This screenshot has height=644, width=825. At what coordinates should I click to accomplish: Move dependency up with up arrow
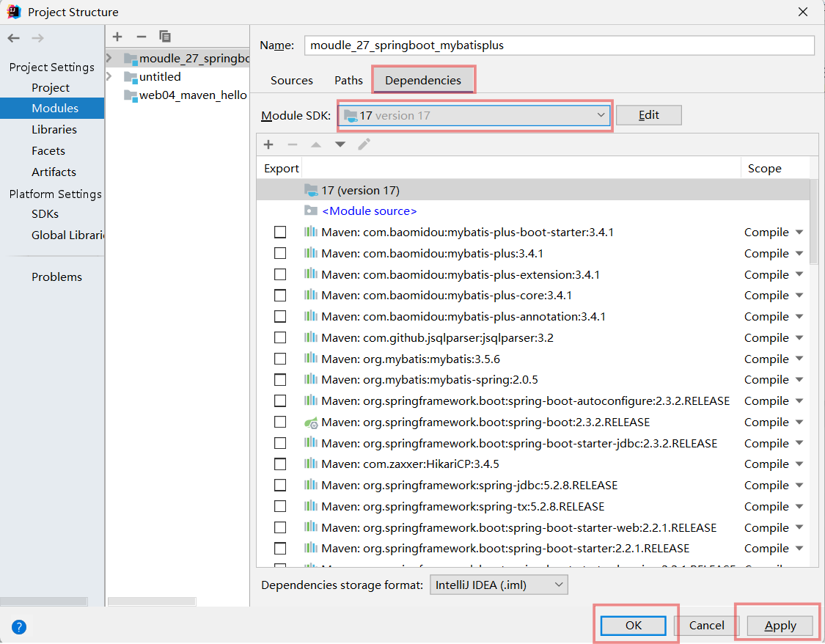[315, 144]
